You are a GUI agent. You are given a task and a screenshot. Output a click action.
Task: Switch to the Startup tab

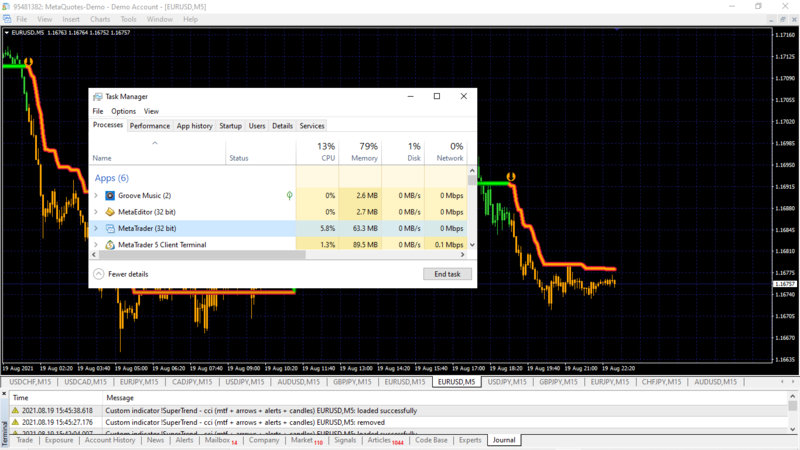pyautogui.click(x=231, y=126)
